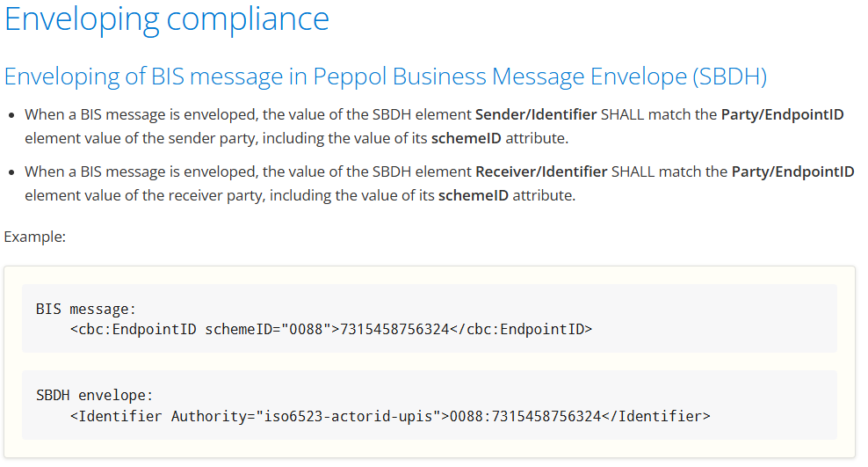
Task: Click bold "schemeID" in the receiver bullet
Action: pos(474,195)
